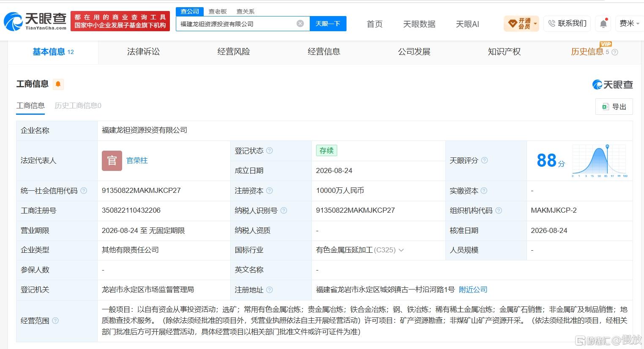Open legal representative 官荣柱 profile link
The image size is (644, 349).
point(137,161)
